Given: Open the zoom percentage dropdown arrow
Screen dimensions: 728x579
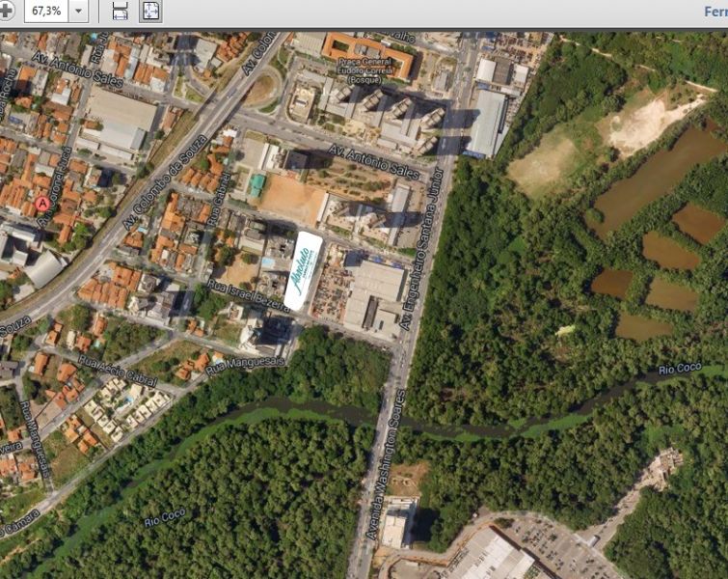Looking at the screenshot, I should [x=78, y=12].
